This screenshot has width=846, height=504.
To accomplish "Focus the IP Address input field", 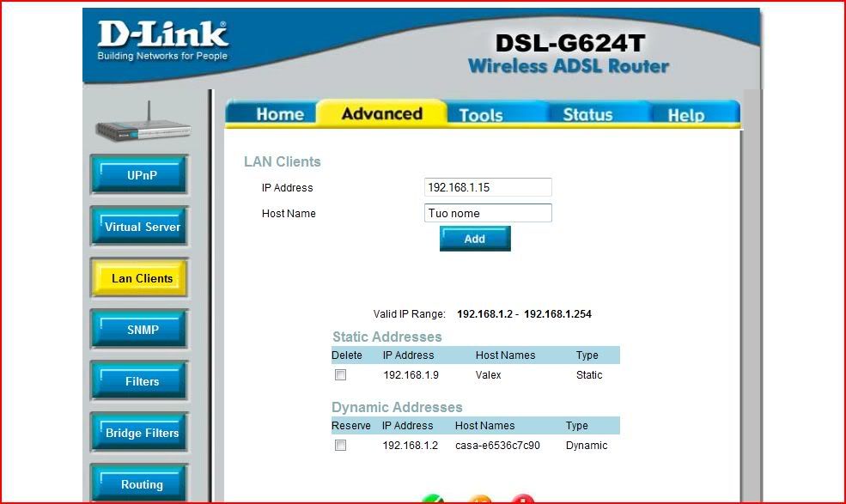I will pos(488,187).
